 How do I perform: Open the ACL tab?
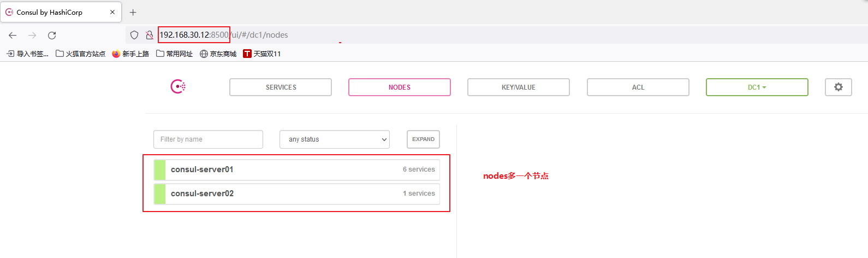click(x=638, y=87)
